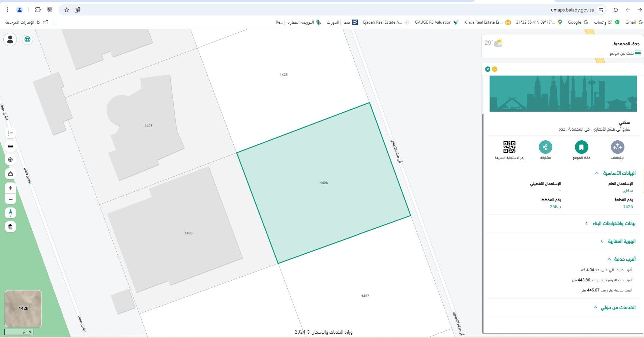The width and height of the screenshot is (644, 338).
Task: Open the Directions (الإتجاهات) icon
Action: [617, 147]
